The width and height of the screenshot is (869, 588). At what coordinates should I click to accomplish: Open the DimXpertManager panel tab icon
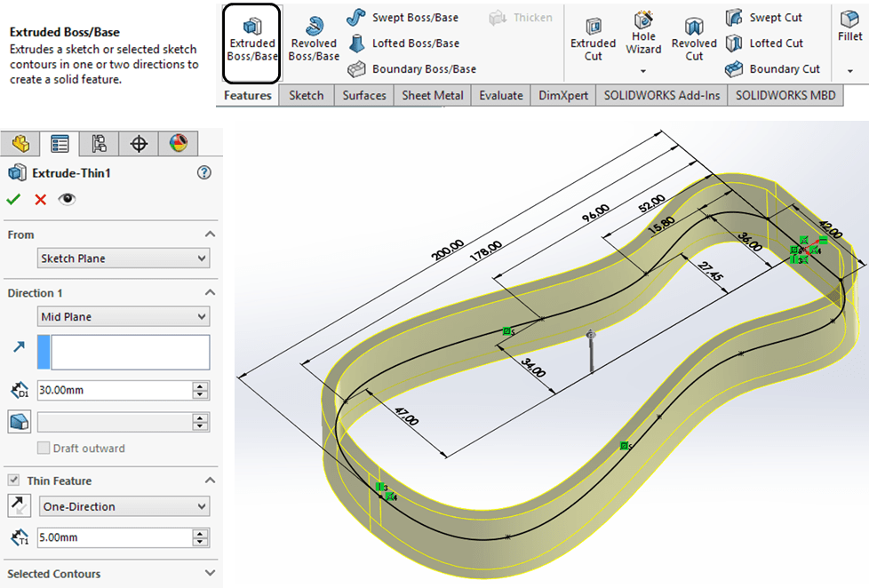pos(138,144)
